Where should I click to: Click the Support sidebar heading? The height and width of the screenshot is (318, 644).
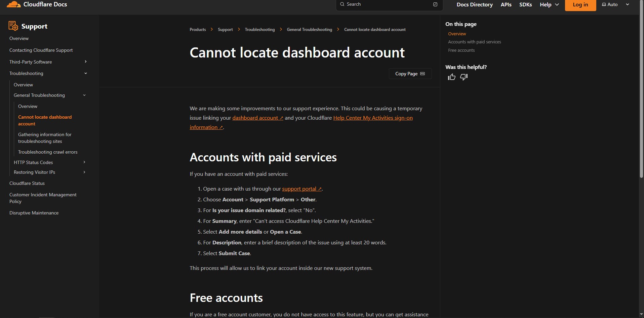pos(34,26)
